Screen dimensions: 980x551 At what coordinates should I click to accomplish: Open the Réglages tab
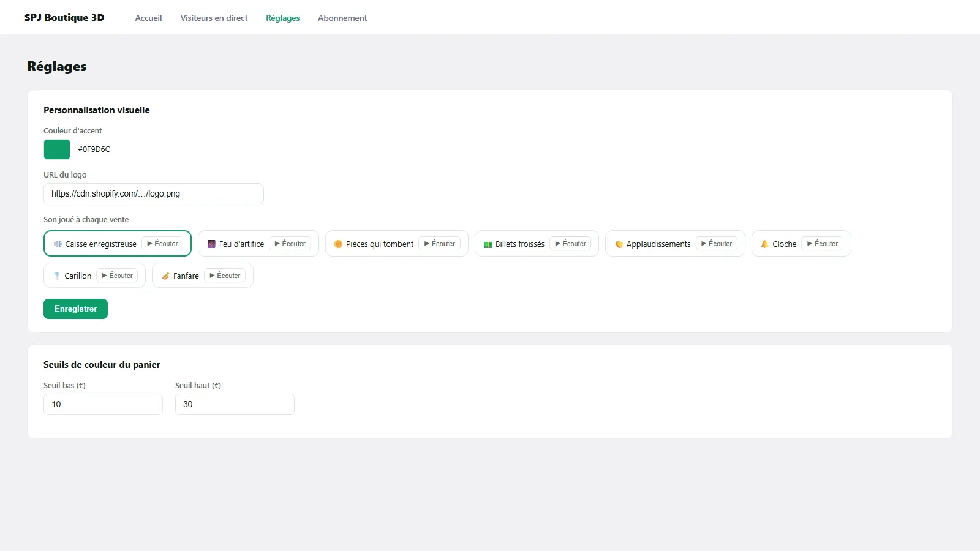coord(283,18)
